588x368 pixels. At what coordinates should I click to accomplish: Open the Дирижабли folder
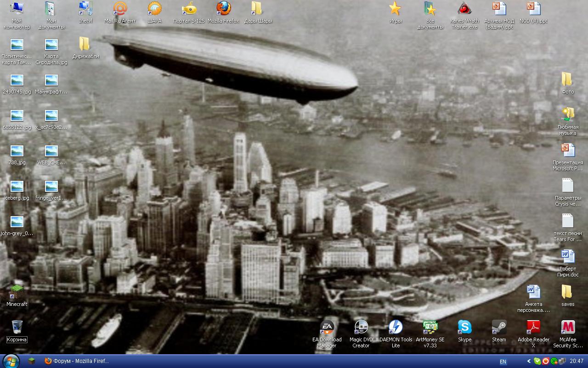pyautogui.click(x=85, y=45)
